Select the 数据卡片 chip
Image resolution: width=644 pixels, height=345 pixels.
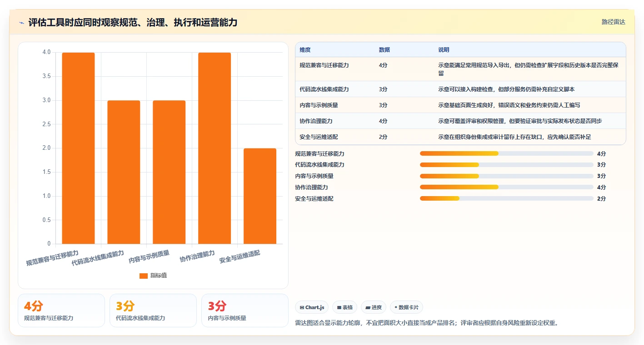[407, 307]
